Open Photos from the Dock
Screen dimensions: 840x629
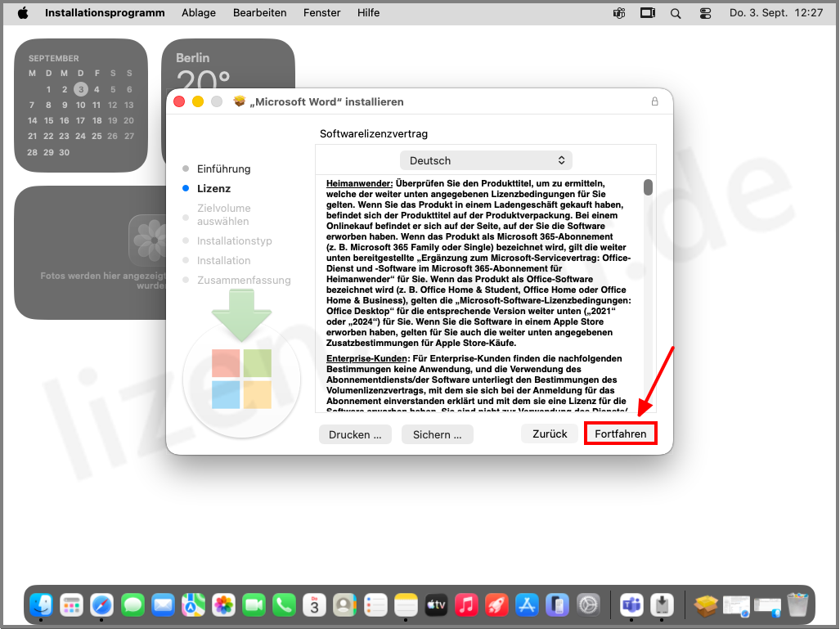click(223, 605)
